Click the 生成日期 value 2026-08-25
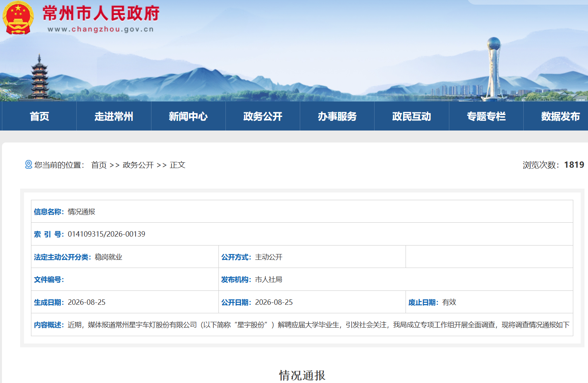Viewport: 588px width, 383px height. coord(87,302)
